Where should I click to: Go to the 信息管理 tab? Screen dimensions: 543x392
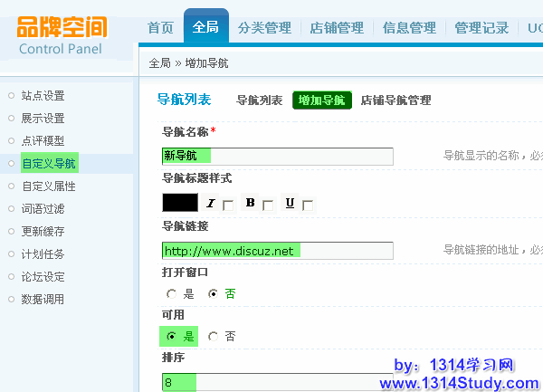click(409, 28)
